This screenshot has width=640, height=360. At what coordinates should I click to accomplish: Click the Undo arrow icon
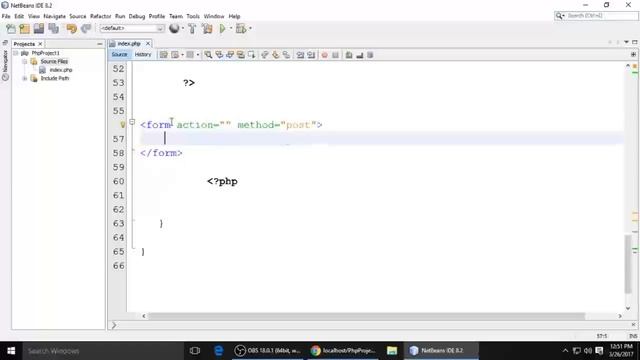pos(71,29)
